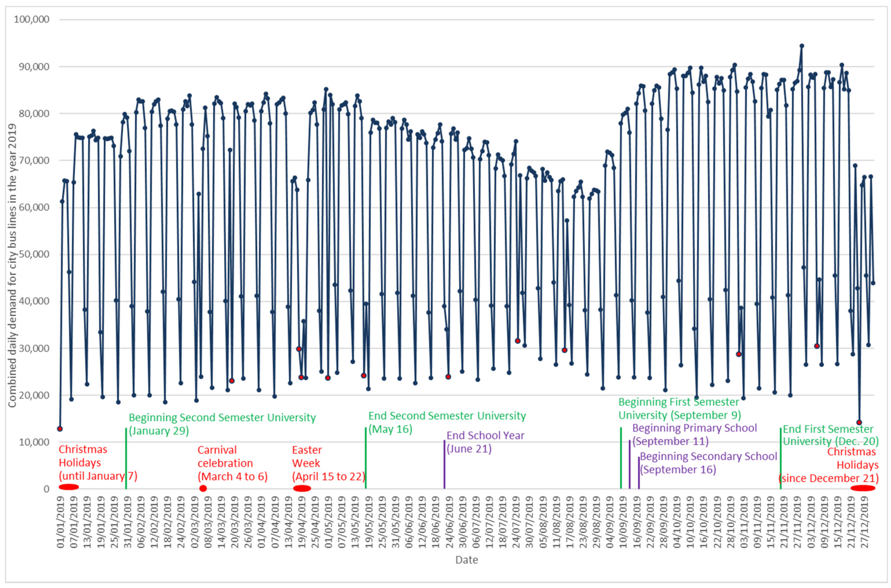Click the 01/01/2019 x-axis date label
This screenshot has width=891, height=588.
[61, 522]
